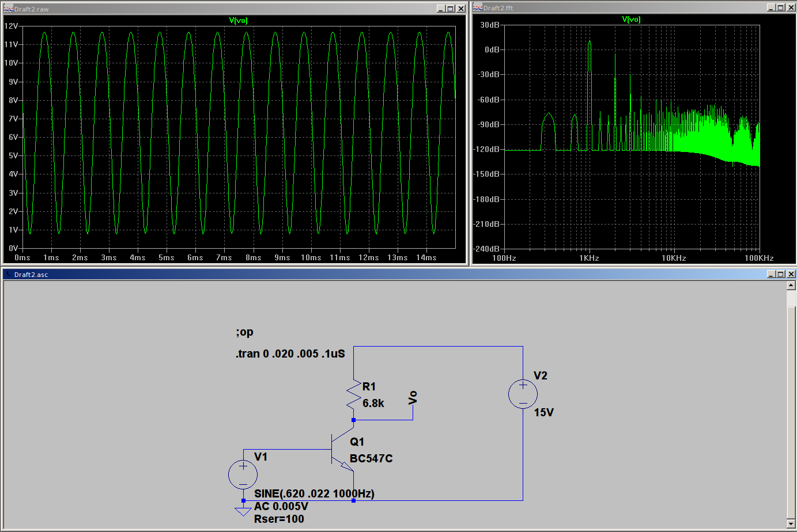Screen dimensions: 797x532
Task: Click the ground symbol below V1
Action: [243, 511]
